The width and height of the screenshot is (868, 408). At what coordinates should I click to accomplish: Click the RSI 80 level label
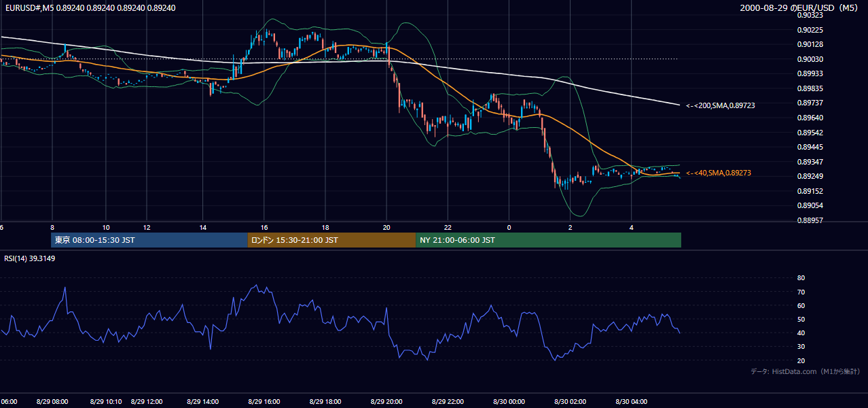[x=801, y=278]
